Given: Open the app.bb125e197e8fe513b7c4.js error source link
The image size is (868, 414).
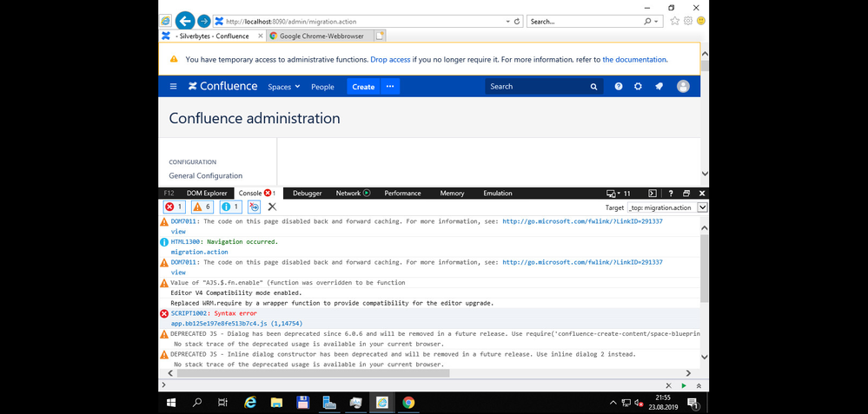Looking at the screenshot, I should [236, 324].
